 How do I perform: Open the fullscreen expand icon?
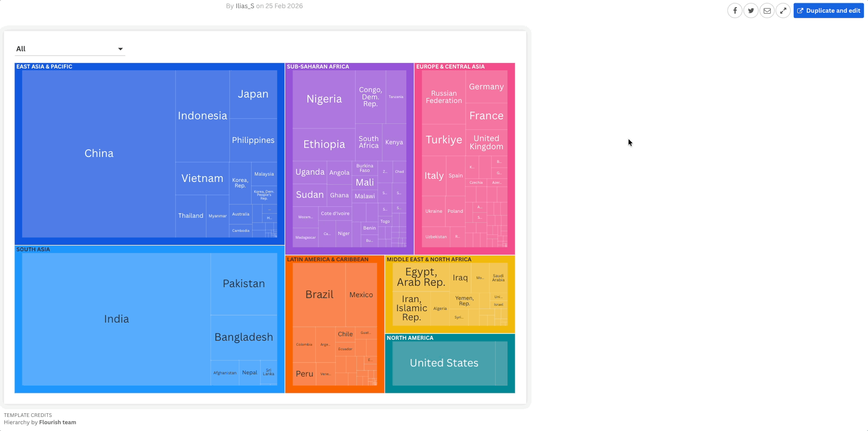783,10
